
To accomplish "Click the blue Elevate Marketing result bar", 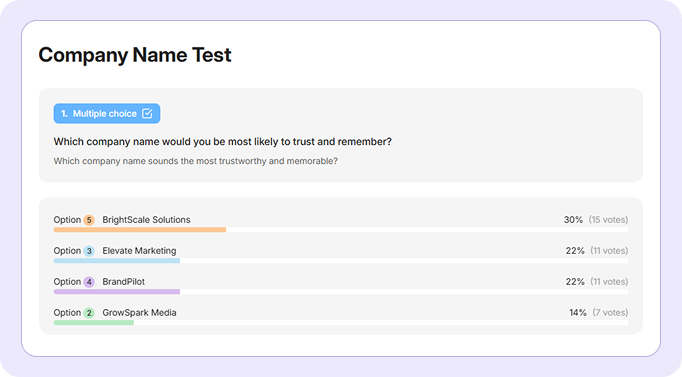I will pos(117,260).
